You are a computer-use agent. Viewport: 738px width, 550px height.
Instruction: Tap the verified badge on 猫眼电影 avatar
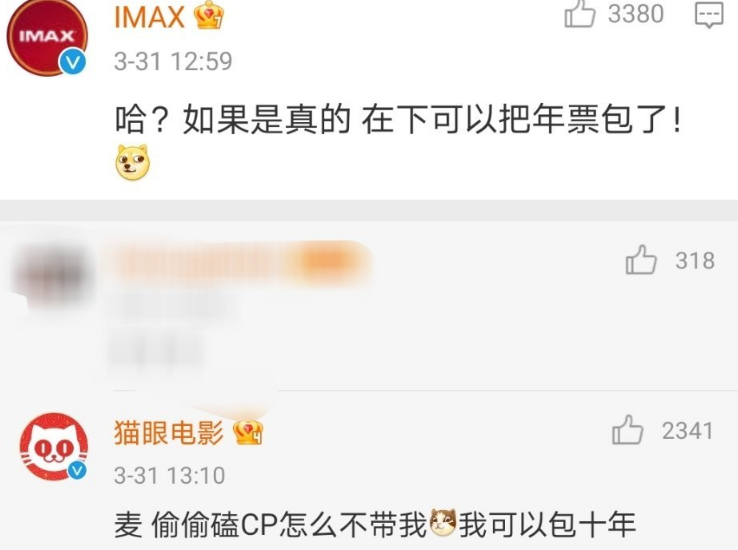78,470
